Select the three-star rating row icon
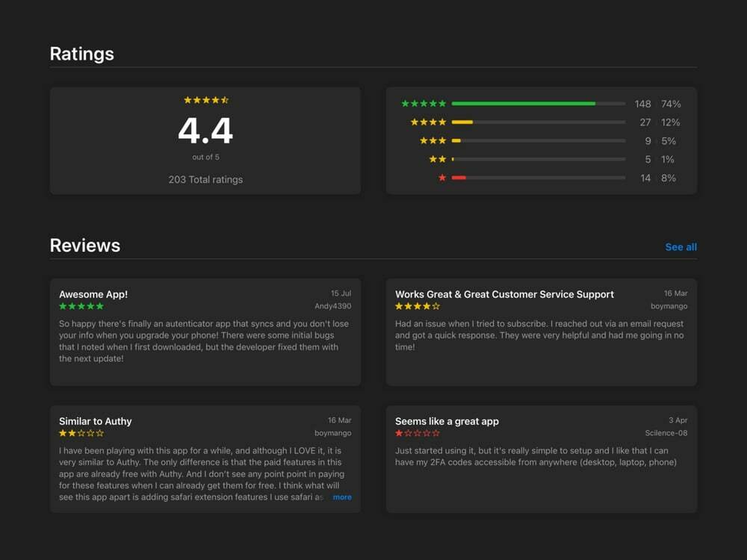747x560 pixels. point(433,140)
